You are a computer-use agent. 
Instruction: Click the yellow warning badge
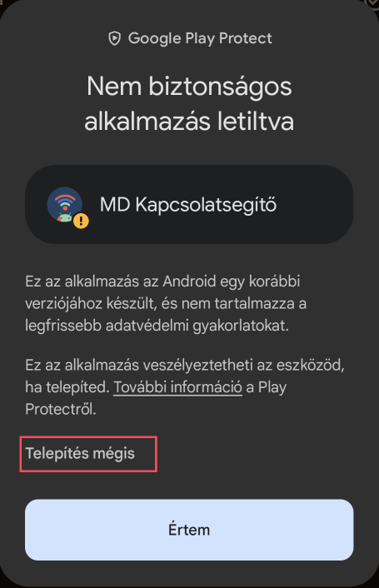coord(81,221)
